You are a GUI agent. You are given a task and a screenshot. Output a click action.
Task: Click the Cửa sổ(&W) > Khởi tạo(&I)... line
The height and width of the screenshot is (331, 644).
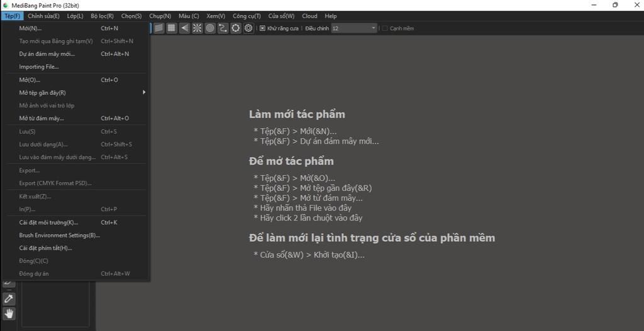click(x=309, y=255)
